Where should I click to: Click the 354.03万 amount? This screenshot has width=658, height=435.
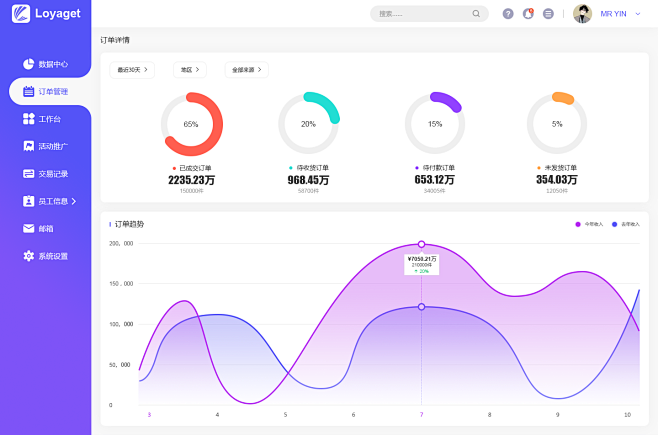[x=557, y=180]
